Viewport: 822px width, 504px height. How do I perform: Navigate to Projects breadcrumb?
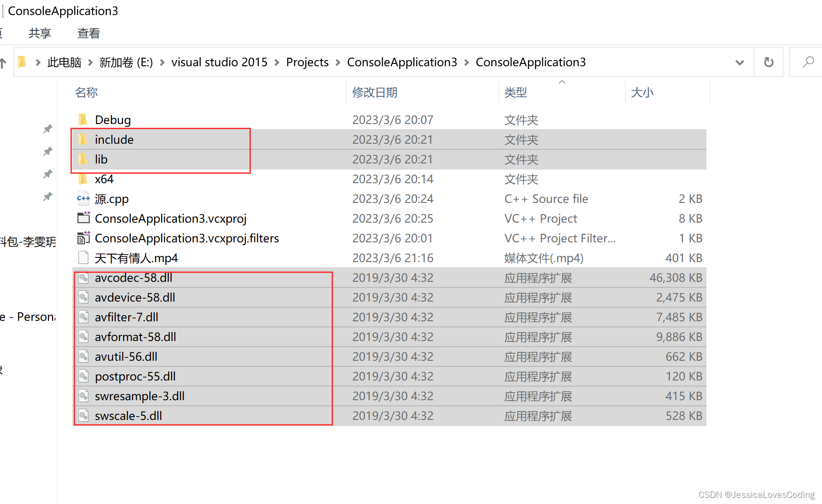307,62
